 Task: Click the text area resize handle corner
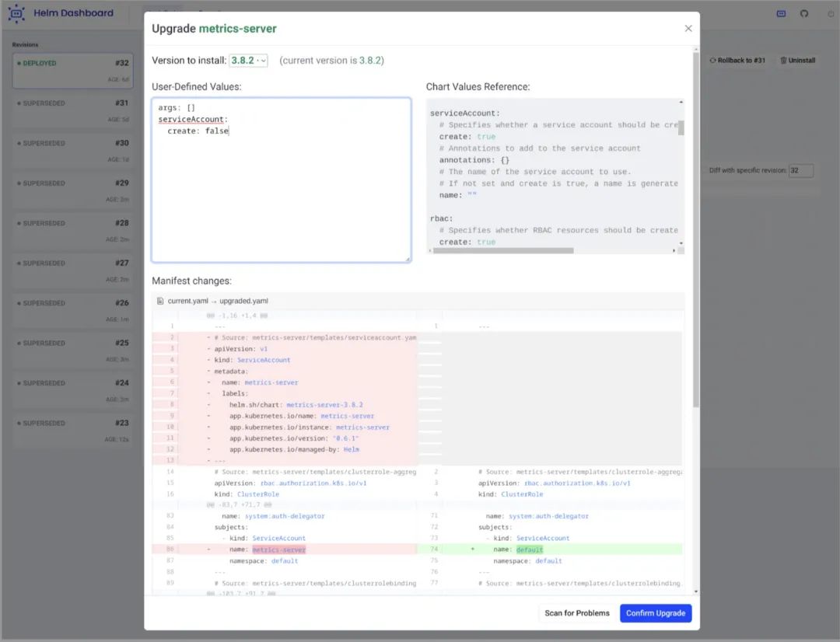tap(408, 259)
